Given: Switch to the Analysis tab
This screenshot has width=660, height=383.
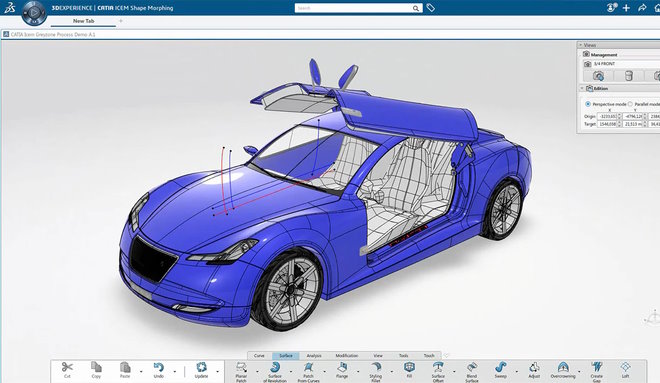Looking at the screenshot, I should click(x=314, y=356).
